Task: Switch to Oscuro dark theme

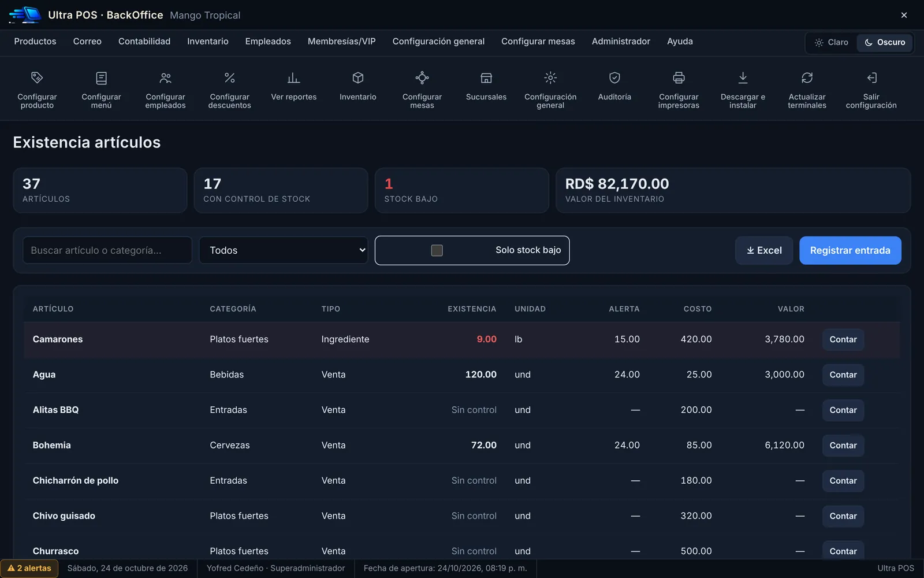Action: (x=885, y=42)
